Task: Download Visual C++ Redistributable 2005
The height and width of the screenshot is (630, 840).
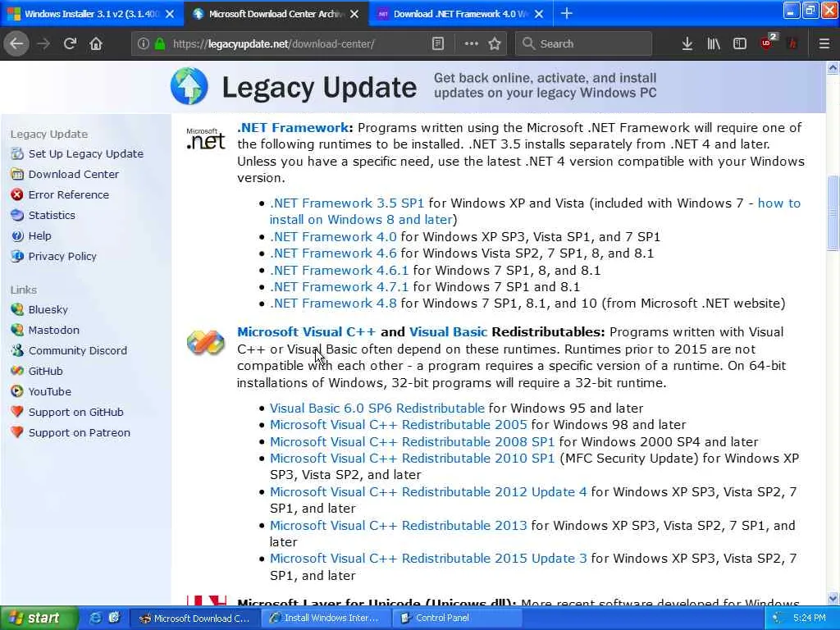Action: click(399, 425)
